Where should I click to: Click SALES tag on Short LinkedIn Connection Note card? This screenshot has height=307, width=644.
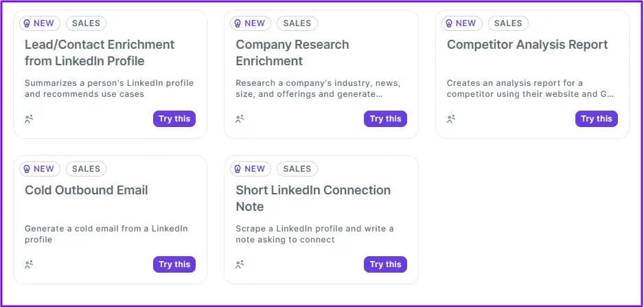pos(297,169)
